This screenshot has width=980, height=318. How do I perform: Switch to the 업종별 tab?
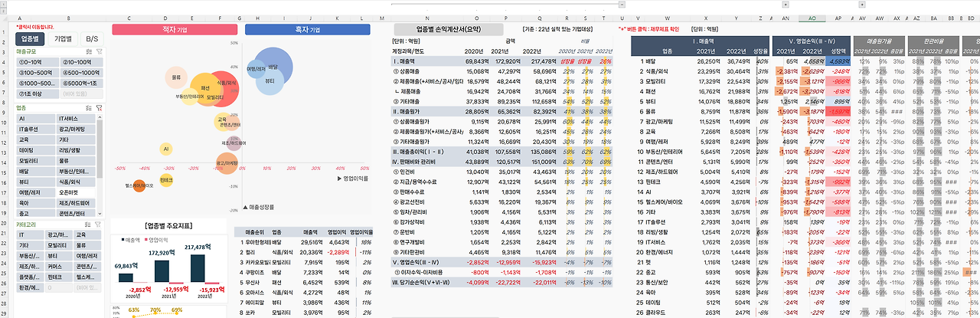[x=31, y=38]
